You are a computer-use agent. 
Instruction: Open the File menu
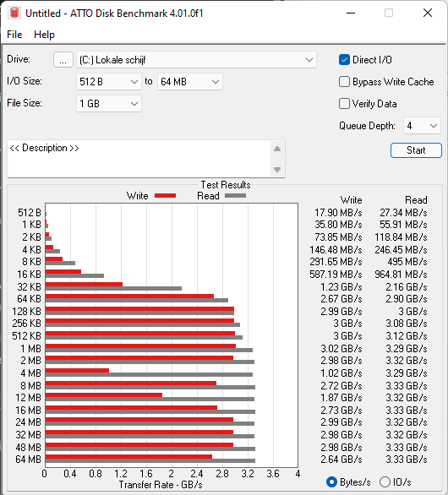[x=14, y=35]
